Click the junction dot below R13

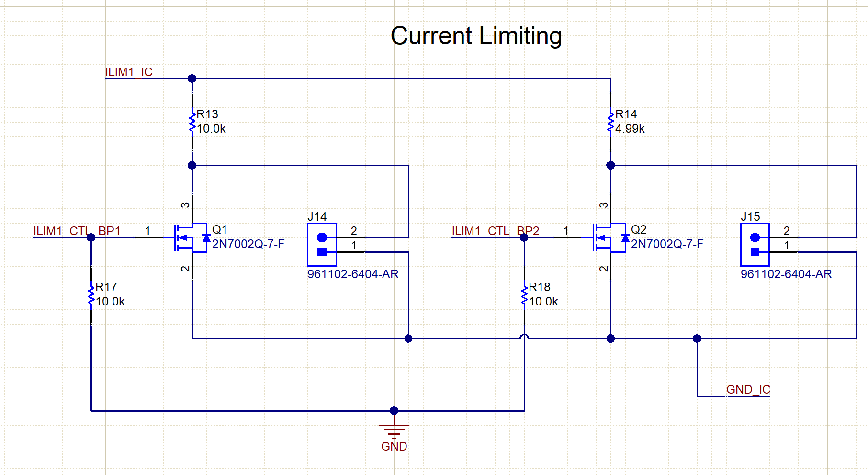192,165
